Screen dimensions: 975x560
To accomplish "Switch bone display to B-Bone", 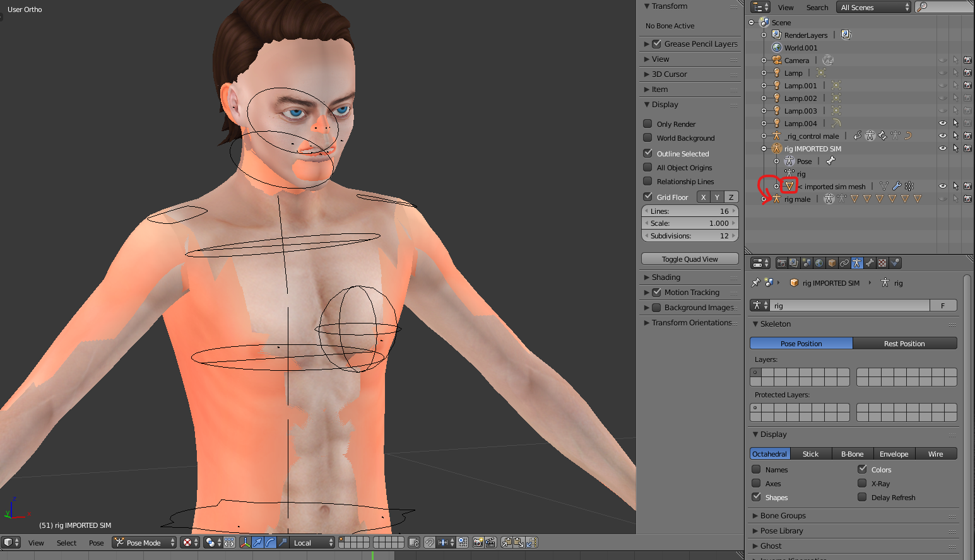I will [852, 453].
